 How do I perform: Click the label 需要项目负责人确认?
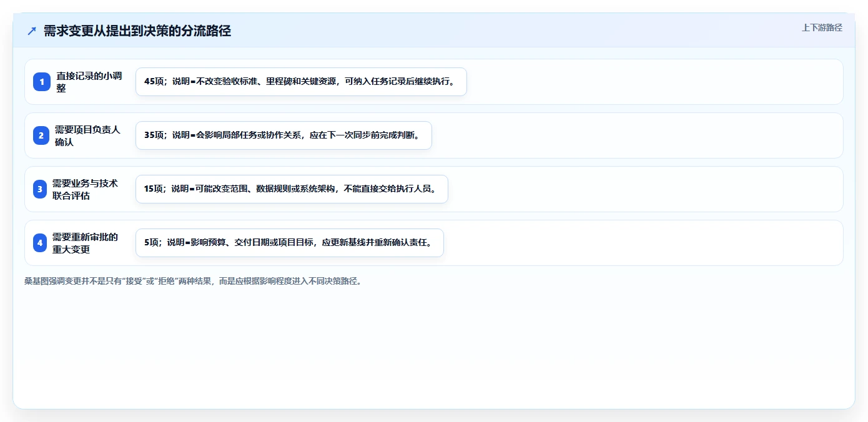coord(87,135)
